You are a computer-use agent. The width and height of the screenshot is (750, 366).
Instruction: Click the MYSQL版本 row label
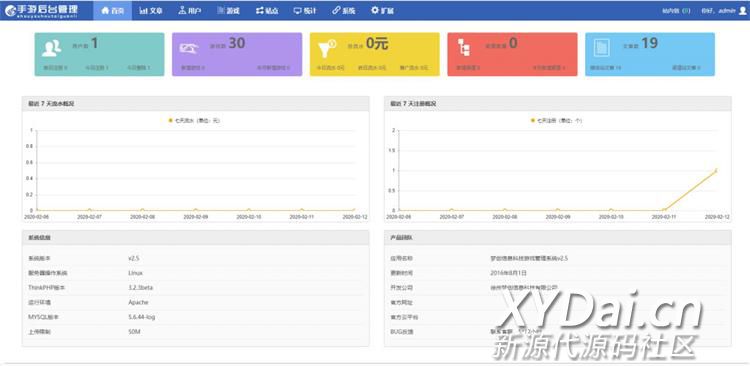tap(43, 317)
